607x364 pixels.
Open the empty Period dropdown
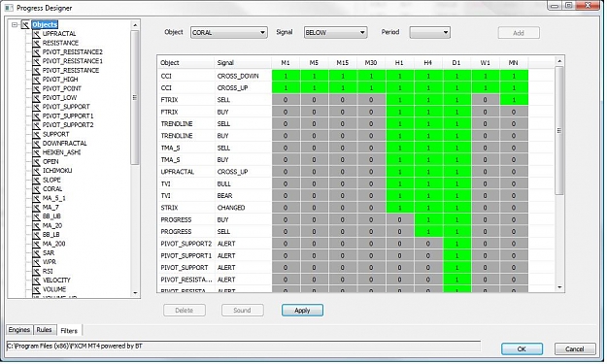pyautogui.click(x=429, y=33)
